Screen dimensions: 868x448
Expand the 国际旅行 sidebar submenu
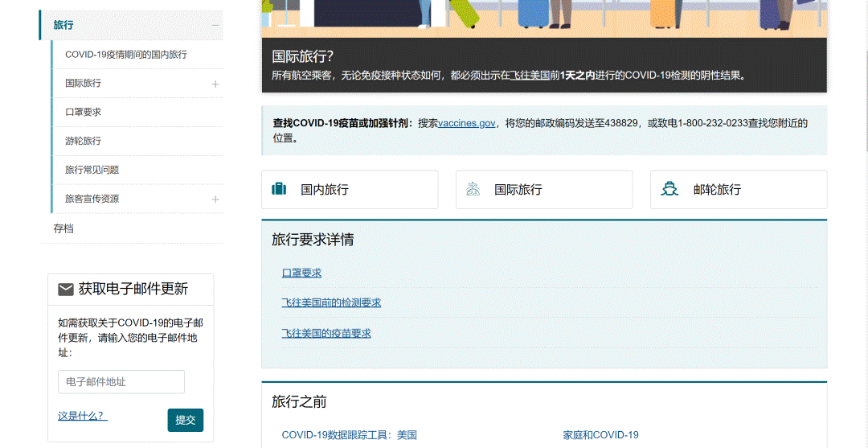coord(215,84)
